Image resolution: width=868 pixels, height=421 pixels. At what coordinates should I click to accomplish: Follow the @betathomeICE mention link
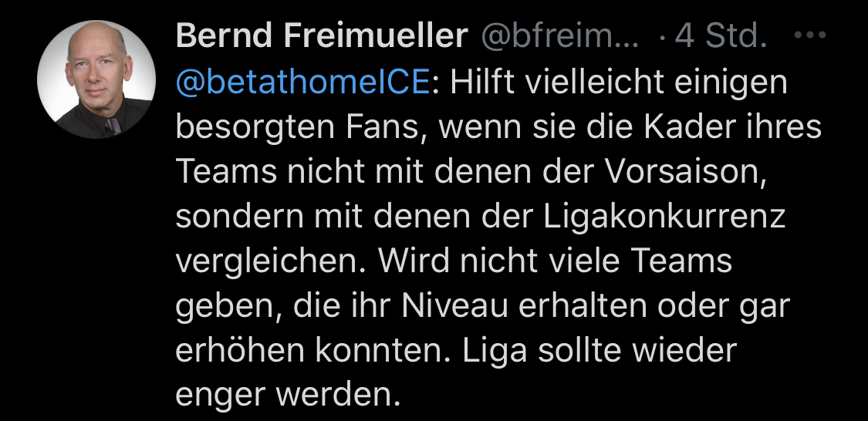click(x=302, y=83)
